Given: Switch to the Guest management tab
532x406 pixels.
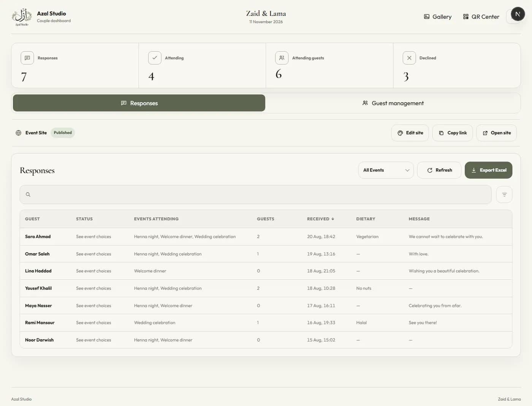Looking at the screenshot, I should [393, 103].
